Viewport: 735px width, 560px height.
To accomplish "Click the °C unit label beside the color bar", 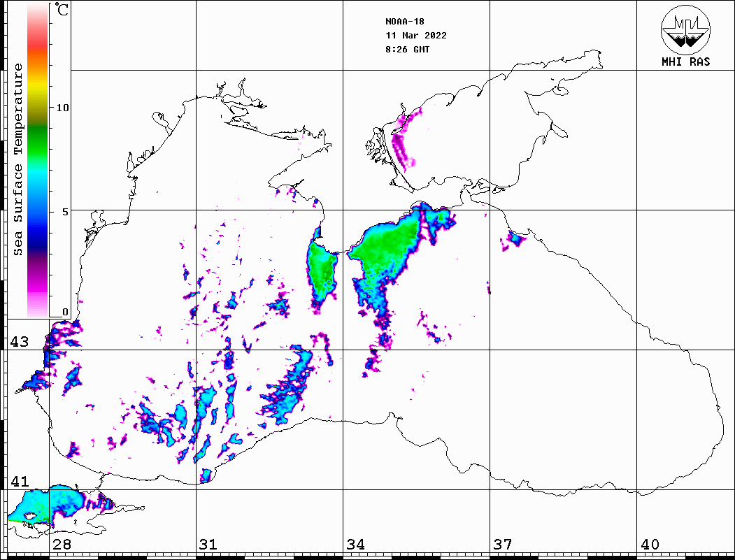I will pyautogui.click(x=62, y=10).
